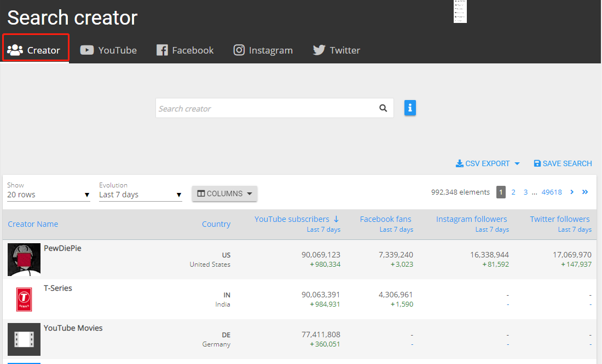The height and width of the screenshot is (364, 602).
Task: Go to page 2
Action: pyautogui.click(x=513, y=192)
